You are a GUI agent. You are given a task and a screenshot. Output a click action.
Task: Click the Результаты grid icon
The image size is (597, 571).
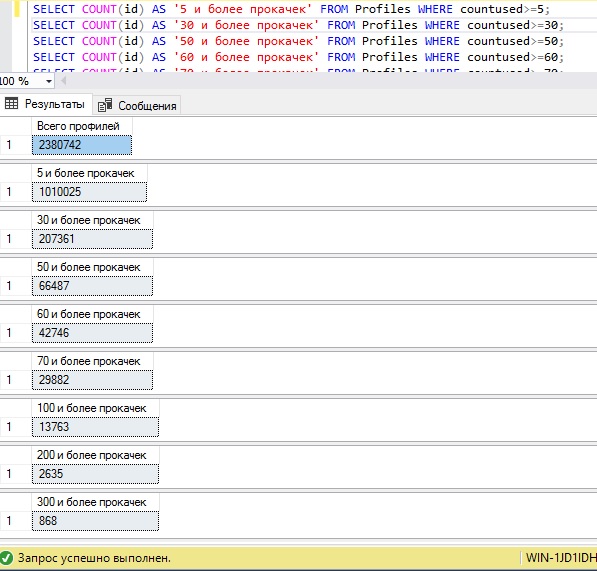(11, 103)
